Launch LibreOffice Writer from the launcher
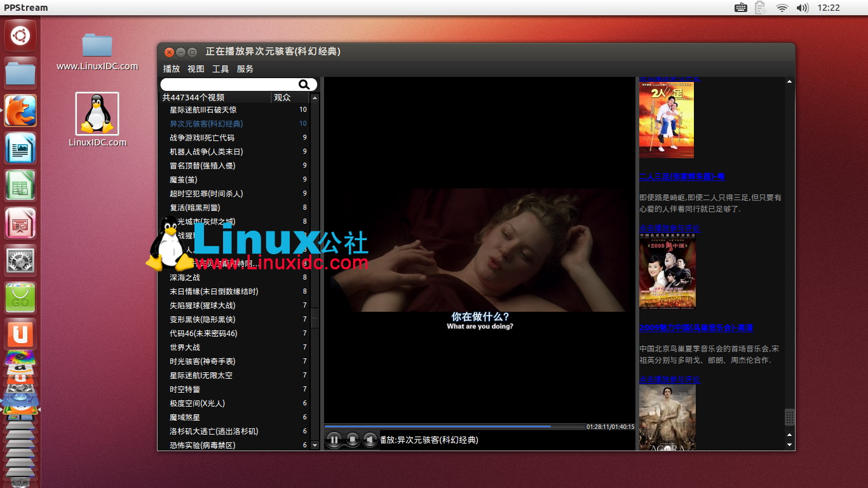 (20, 148)
